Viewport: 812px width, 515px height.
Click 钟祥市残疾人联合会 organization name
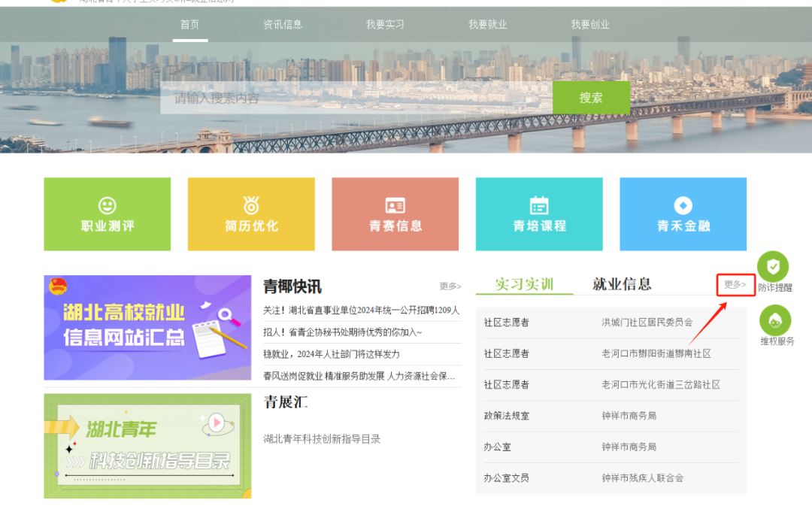(643, 477)
